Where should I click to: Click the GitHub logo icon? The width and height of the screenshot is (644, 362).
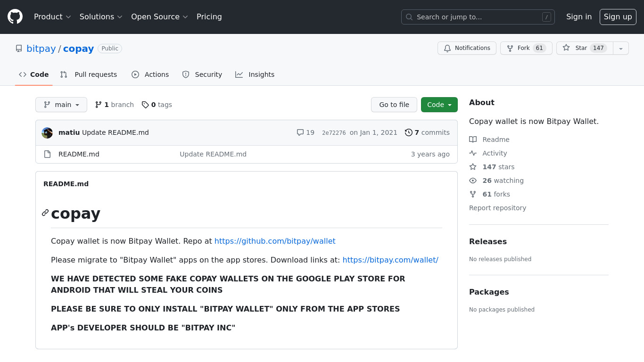[x=15, y=16]
